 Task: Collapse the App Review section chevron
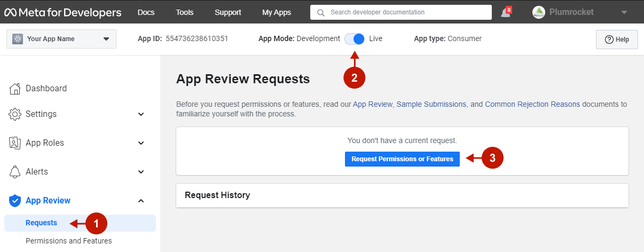[141, 201]
